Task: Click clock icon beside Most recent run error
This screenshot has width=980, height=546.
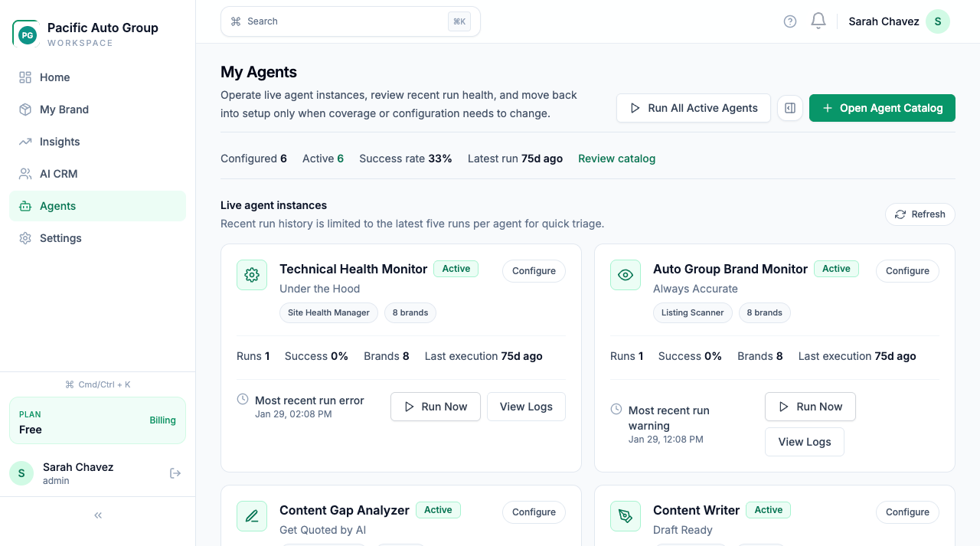Action: tap(243, 399)
